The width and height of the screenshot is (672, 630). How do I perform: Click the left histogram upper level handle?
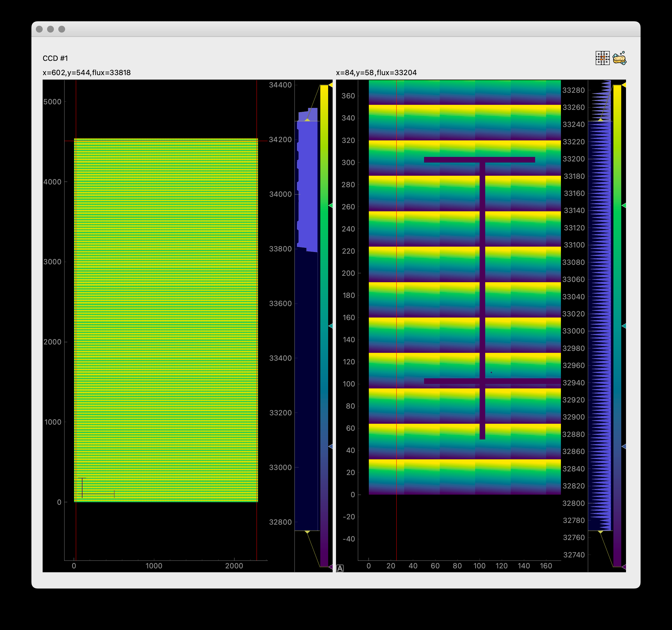tap(307, 120)
